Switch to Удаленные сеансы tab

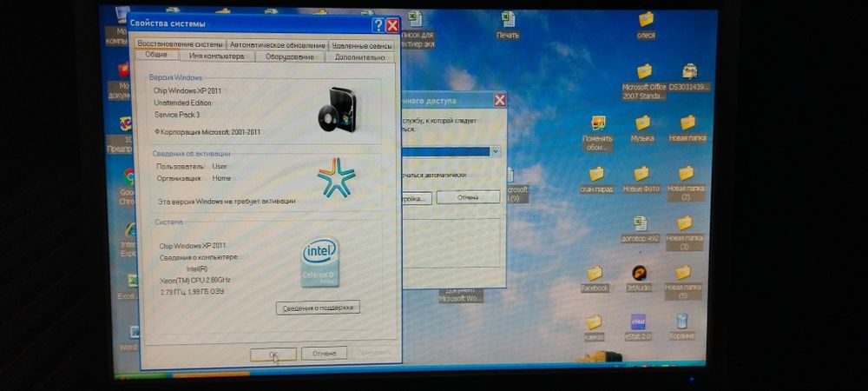coord(362,45)
